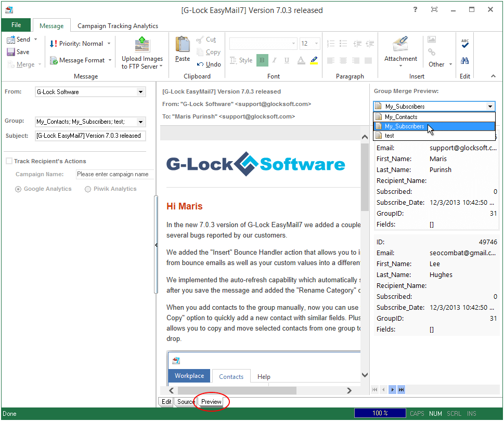The image size is (504, 421).
Task: Collapse the ribbon with chevron
Action: pos(493,76)
